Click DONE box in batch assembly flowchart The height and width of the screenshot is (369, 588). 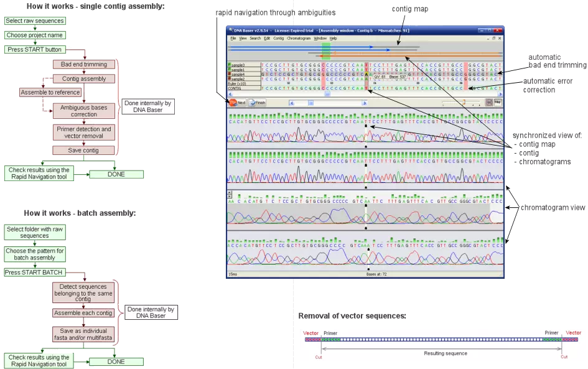click(x=116, y=362)
